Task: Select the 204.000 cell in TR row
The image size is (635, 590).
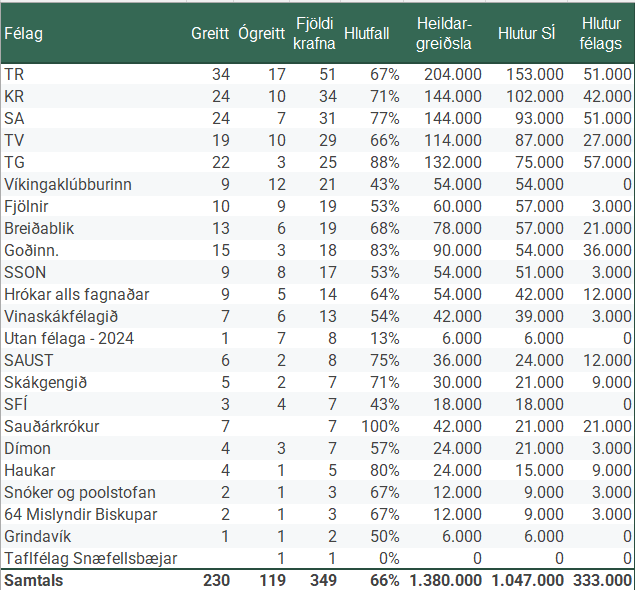Action: point(452,74)
